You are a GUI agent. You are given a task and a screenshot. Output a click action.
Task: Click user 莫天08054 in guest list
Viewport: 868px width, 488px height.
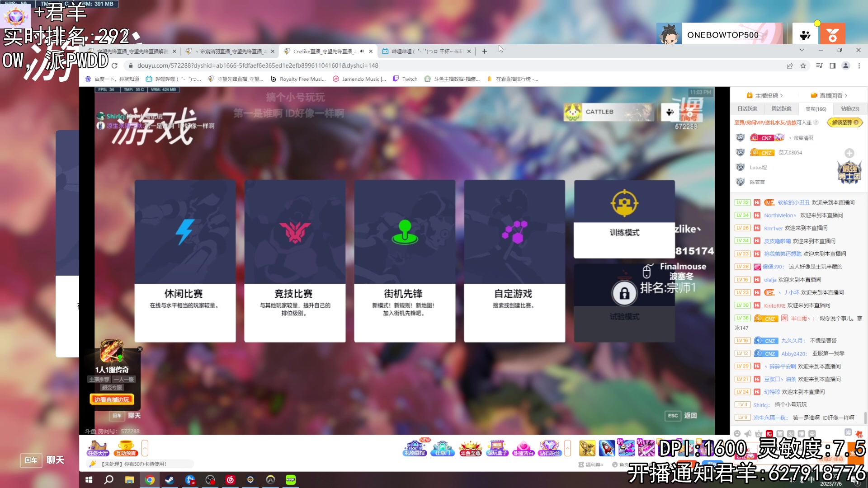pos(790,153)
